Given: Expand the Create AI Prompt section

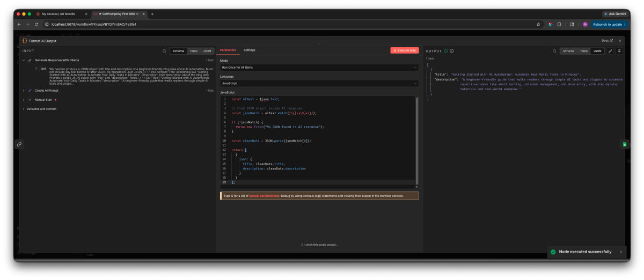Looking at the screenshot, I should pyautogui.click(x=24, y=91).
